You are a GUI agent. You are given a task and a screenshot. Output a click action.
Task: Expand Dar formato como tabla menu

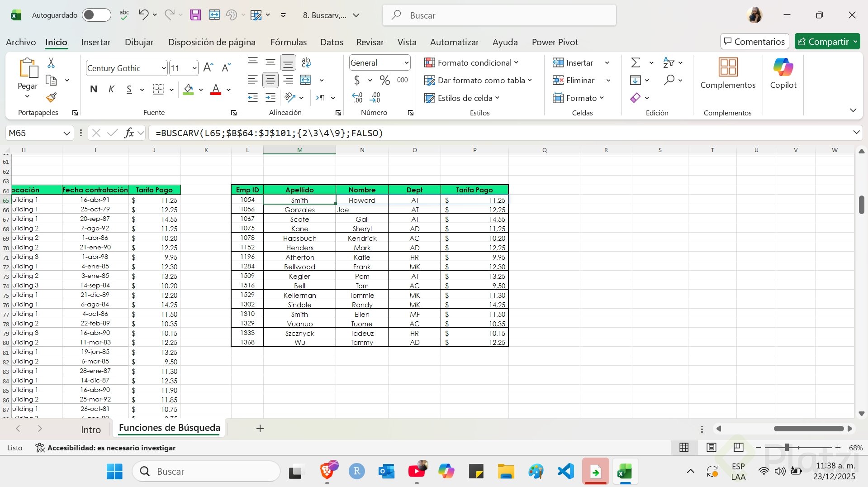click(x=478, y=80)
